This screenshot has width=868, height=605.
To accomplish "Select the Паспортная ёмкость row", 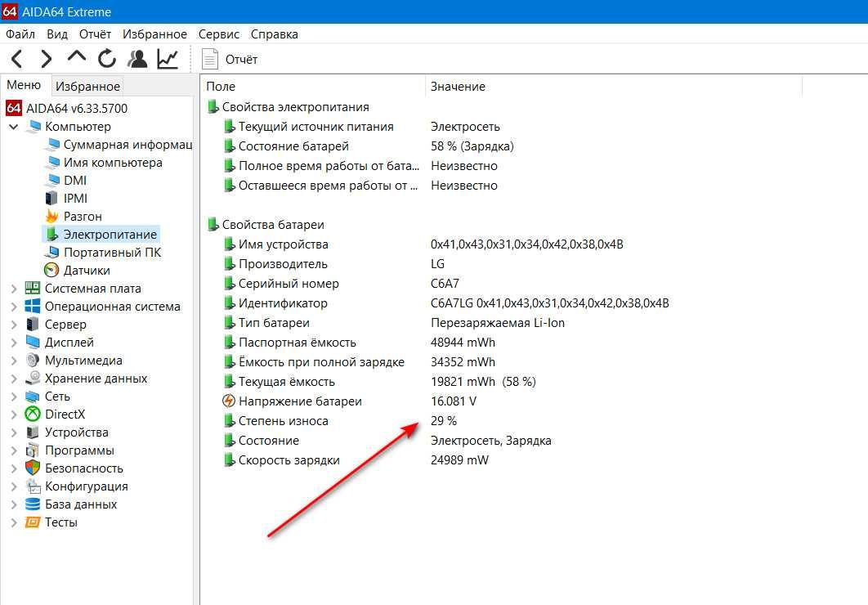I will click(x=360, y=343).
